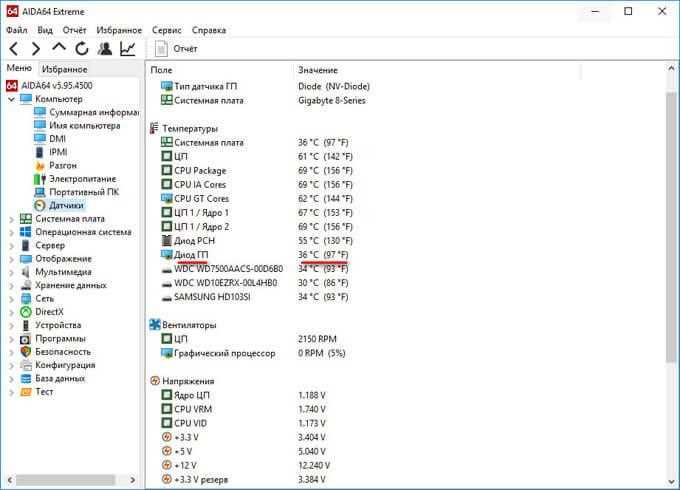680x490 pixels.
Task: Open the user profile toolbar icon
Action: pyautogui.click(x=105, y=49)
